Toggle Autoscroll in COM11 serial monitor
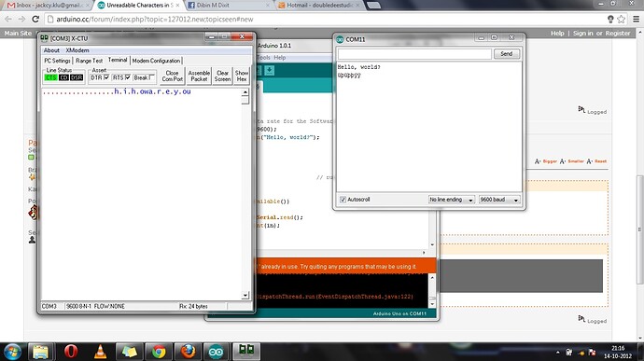Viewport: 644px width, 361px height. click(343, 200)
